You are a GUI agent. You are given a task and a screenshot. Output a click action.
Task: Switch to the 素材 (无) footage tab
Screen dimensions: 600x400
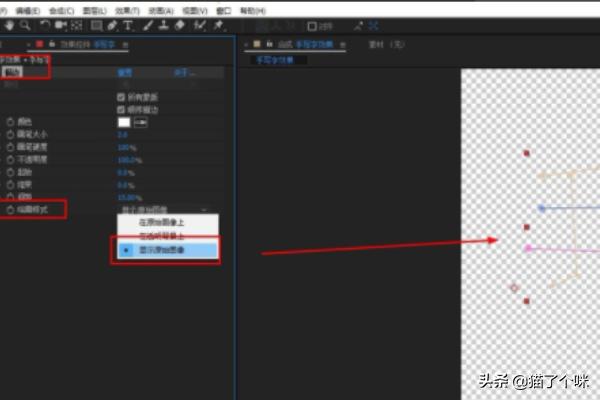point(386,44)
